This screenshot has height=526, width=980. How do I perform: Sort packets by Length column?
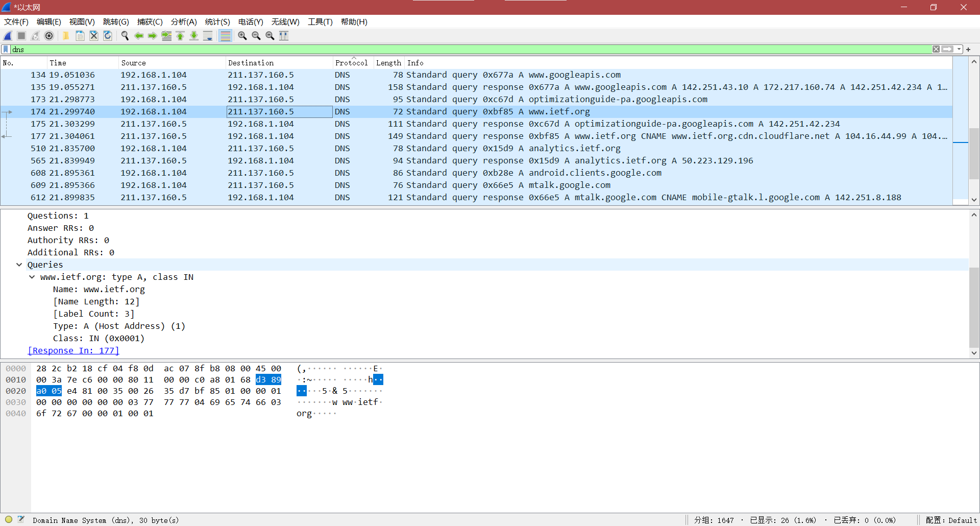[x=389, y=63]
